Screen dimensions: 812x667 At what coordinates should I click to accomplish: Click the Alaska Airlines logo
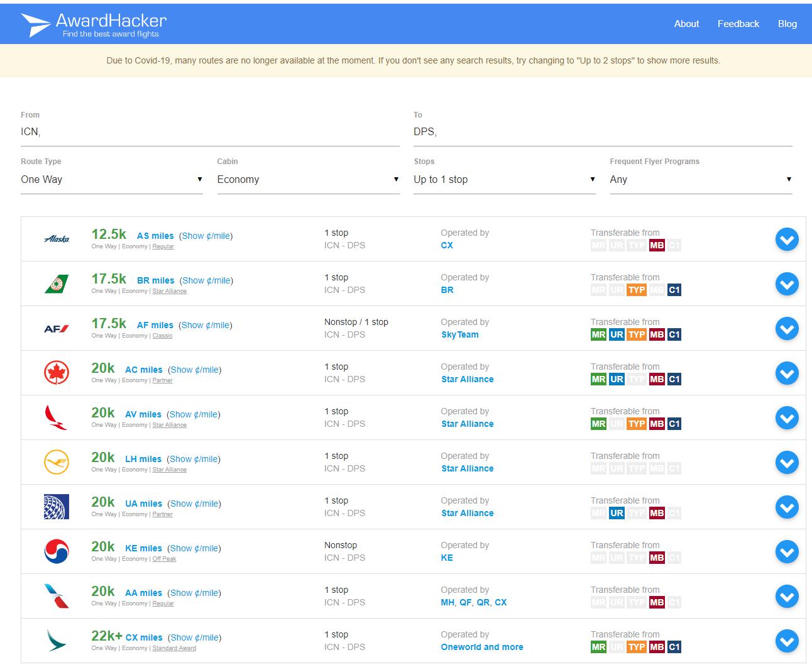coord(57,239)
